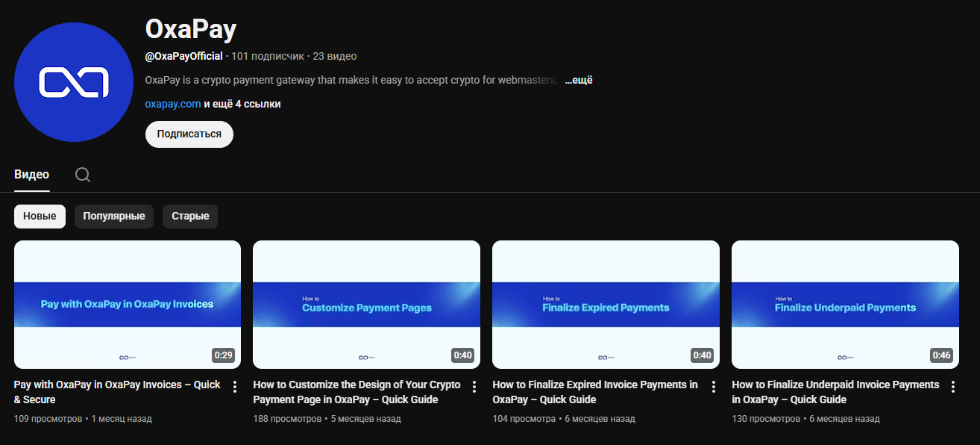Select the Видео tab
This screenshot has width=980, height=445.
pos(31,175)
